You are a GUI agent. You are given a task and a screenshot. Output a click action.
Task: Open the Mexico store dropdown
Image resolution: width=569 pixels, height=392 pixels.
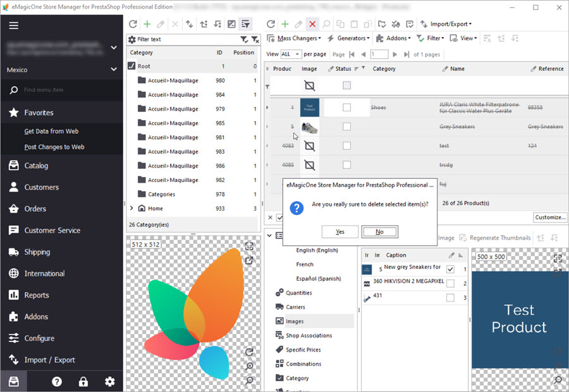click(114, 70)
